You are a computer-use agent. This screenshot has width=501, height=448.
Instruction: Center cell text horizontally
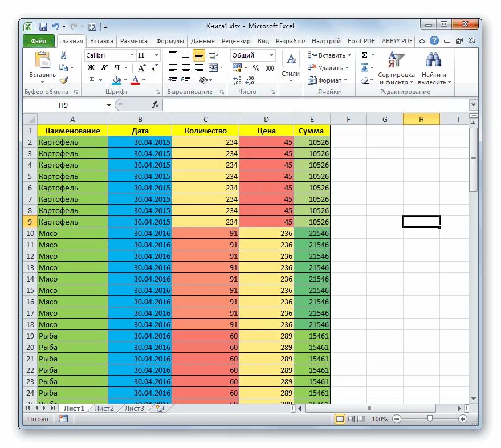(x=186, y=68)
